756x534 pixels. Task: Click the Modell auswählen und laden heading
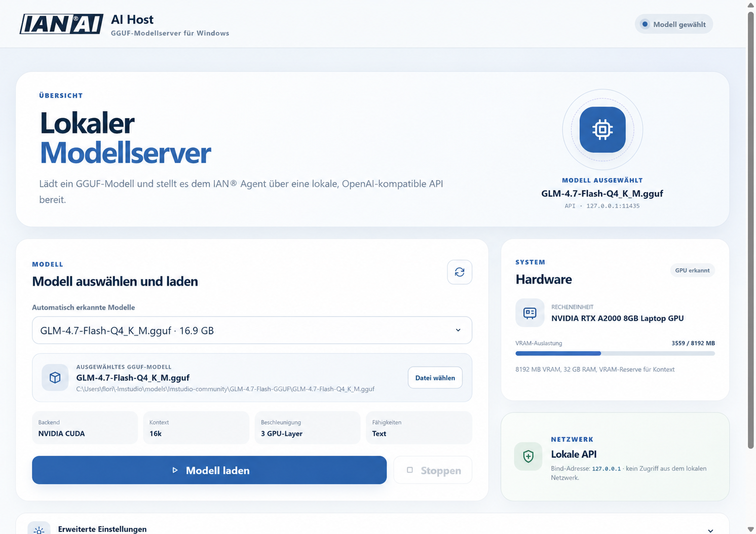tap(115, 281)
